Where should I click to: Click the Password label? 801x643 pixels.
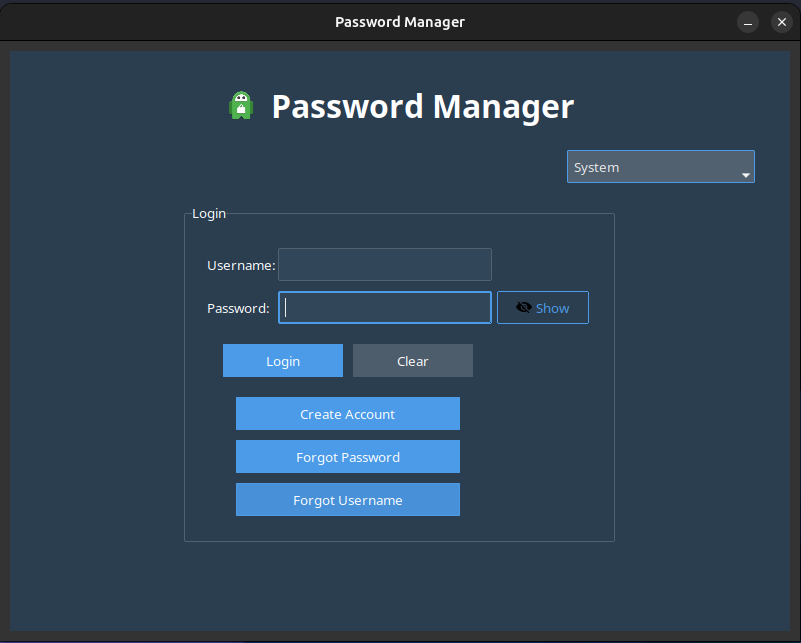point(238,309)
